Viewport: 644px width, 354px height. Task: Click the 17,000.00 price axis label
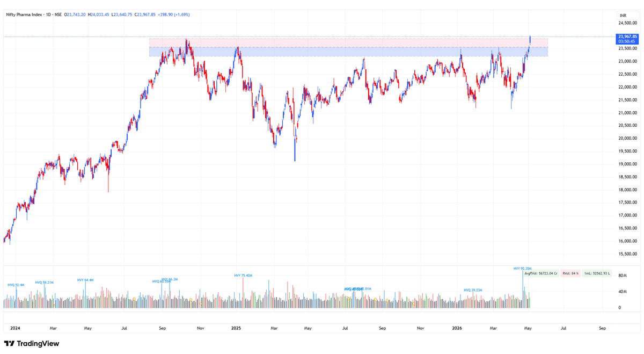[627, 215]
